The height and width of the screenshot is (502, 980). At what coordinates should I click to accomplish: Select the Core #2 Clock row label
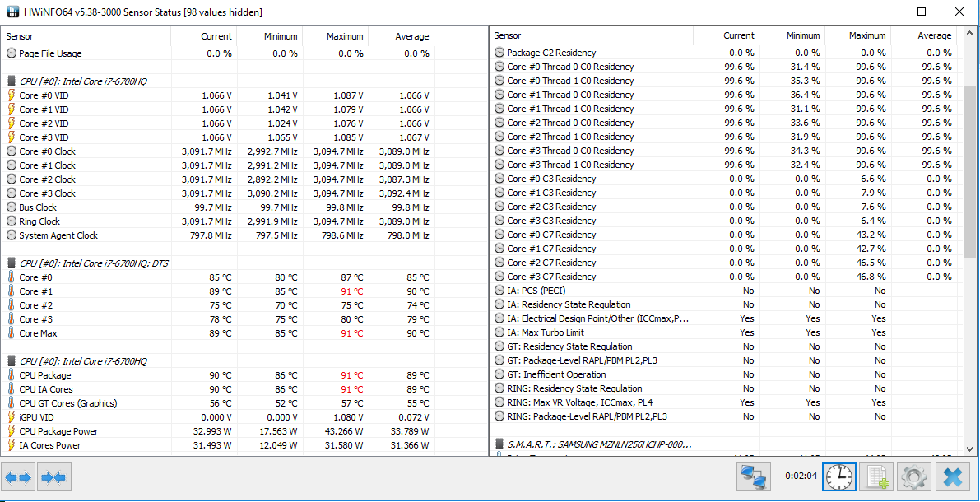47,179
